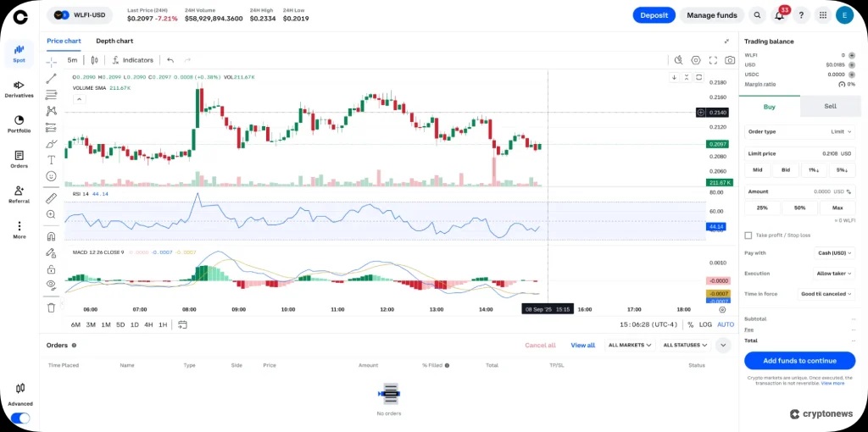The image size is (868, 432).
Task: Open the Time in force dropdown
Action: tap(825, 294)
